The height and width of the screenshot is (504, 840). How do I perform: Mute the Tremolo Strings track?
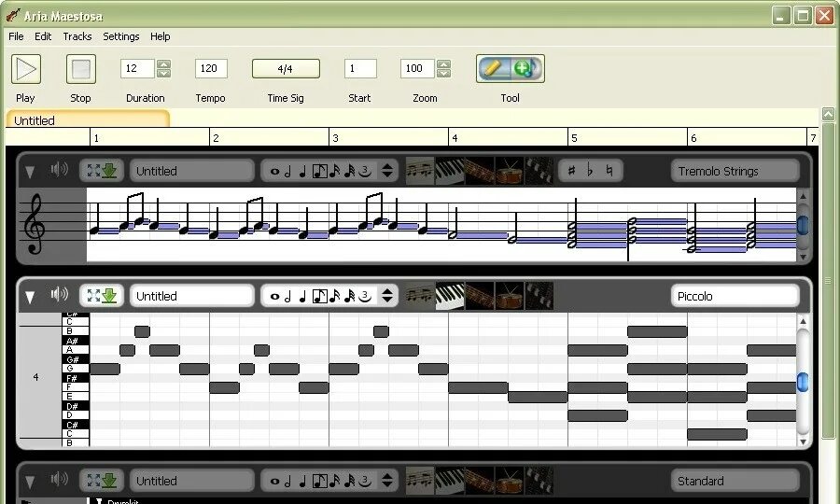pos(59,170)
